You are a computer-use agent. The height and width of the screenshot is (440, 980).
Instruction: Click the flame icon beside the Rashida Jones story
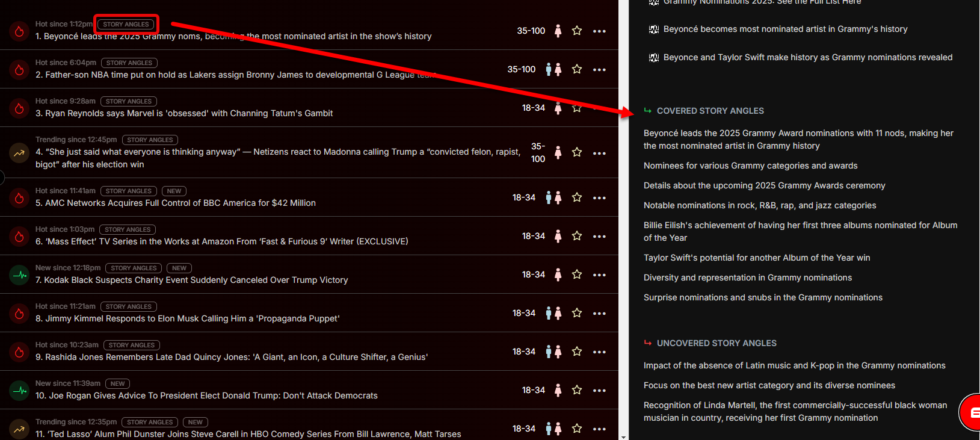pos(19,352)
